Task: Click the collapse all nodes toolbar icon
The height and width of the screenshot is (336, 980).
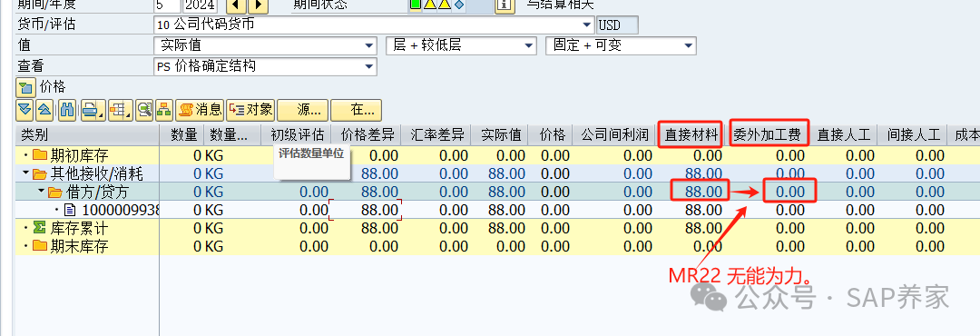Action: (x=45, y=110)
